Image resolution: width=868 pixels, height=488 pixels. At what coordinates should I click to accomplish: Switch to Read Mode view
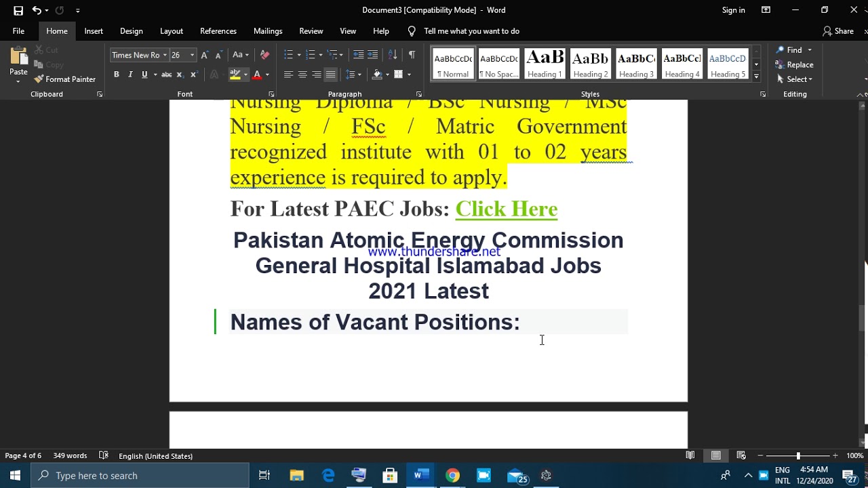(690, 455)
